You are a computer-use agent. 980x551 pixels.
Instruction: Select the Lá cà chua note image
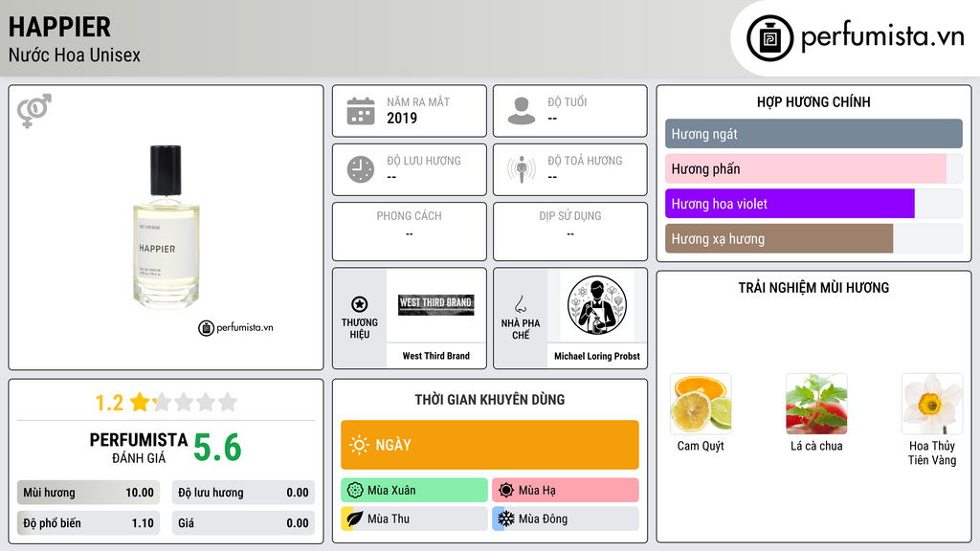click(x=816, y=404)
